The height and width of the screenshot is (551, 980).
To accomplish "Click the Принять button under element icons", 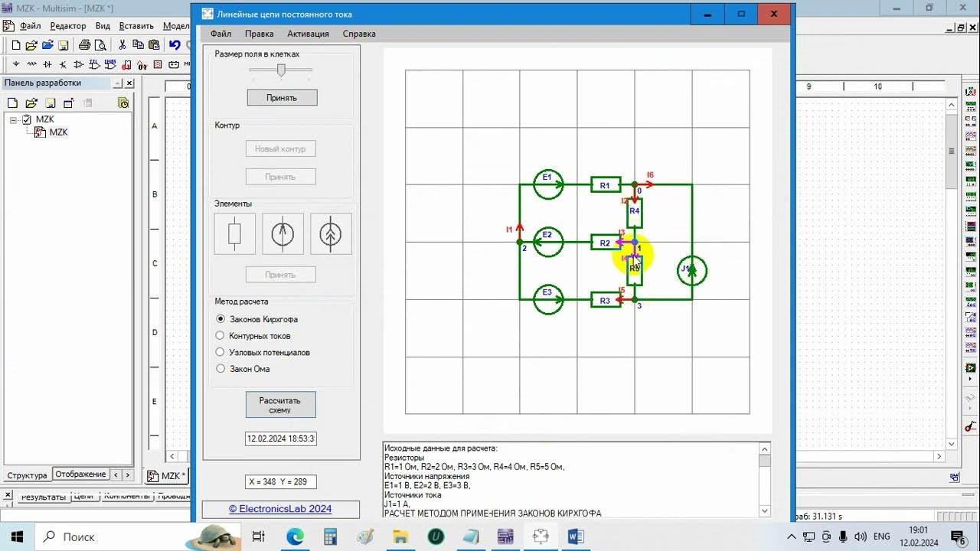I will click(x=280, y=275).
